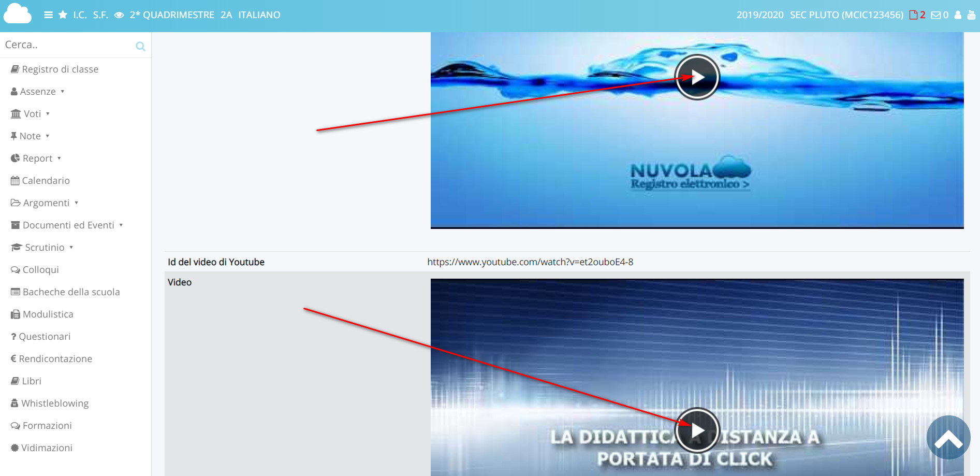Select class 2A in header
The height and width of the screenshot is (476, 980).
point(226,15)
